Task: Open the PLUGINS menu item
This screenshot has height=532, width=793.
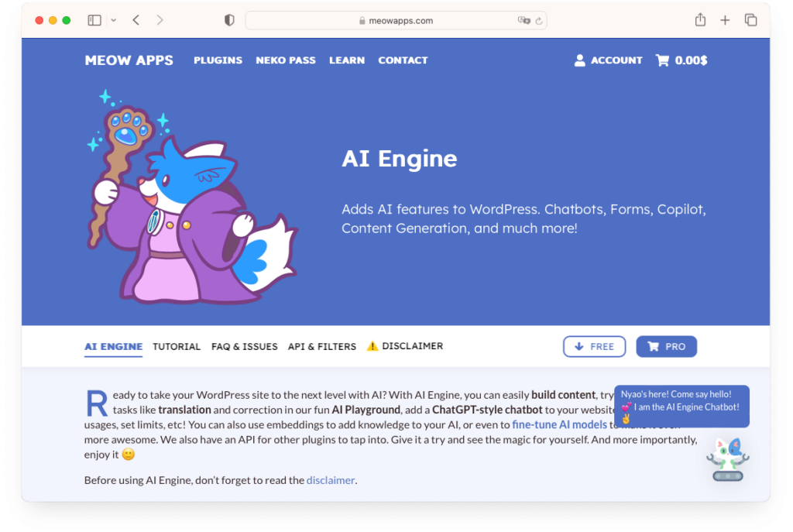Action: pos(218,60)
